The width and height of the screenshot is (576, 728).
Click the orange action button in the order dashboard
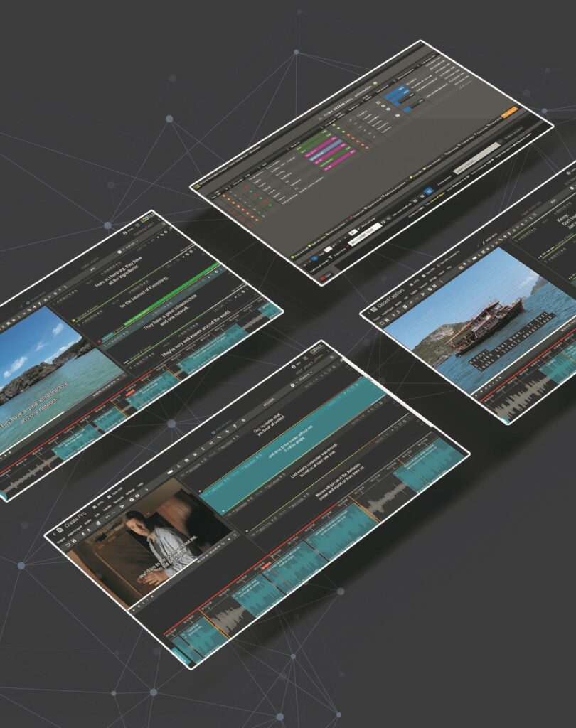coord(511,111)
